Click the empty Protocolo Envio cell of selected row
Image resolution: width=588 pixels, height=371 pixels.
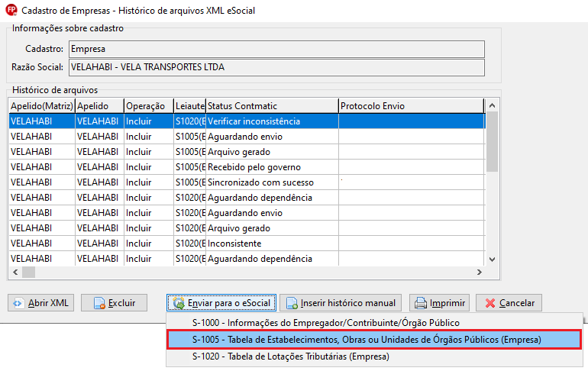(412, 121)
